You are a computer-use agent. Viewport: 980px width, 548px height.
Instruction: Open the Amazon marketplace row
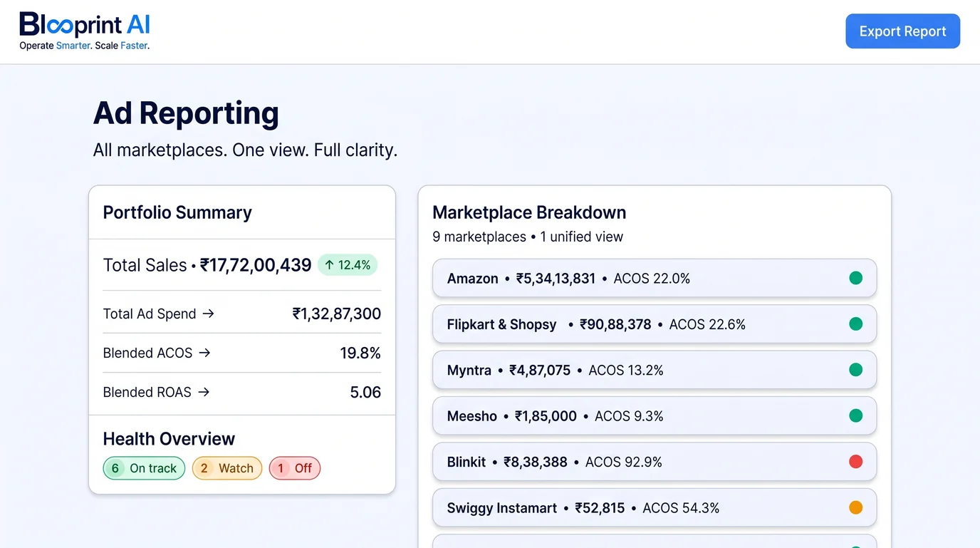tap(655, 278)
